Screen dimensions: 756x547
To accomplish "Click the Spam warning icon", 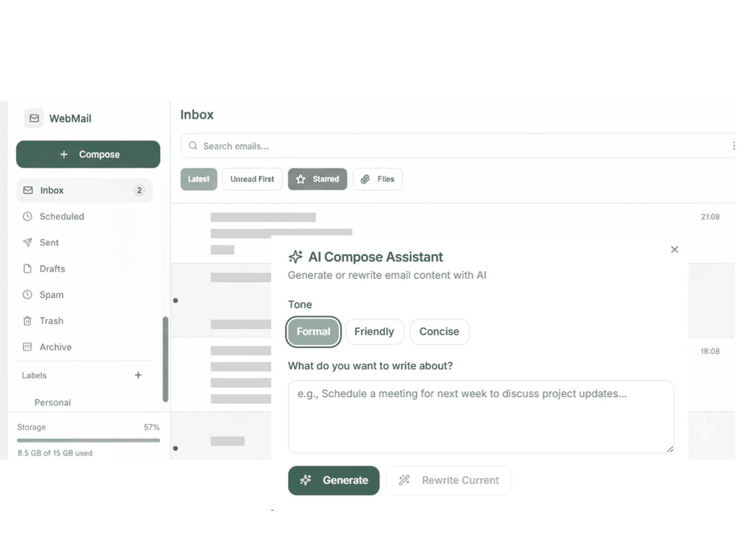I will (x=27, y=295).
